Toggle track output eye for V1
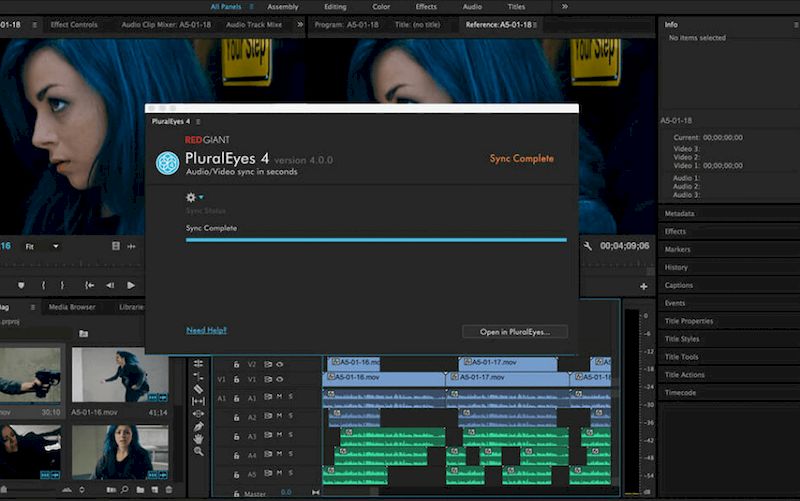The image size is (800, 501). pyautogui.click(x=280, y=380)
